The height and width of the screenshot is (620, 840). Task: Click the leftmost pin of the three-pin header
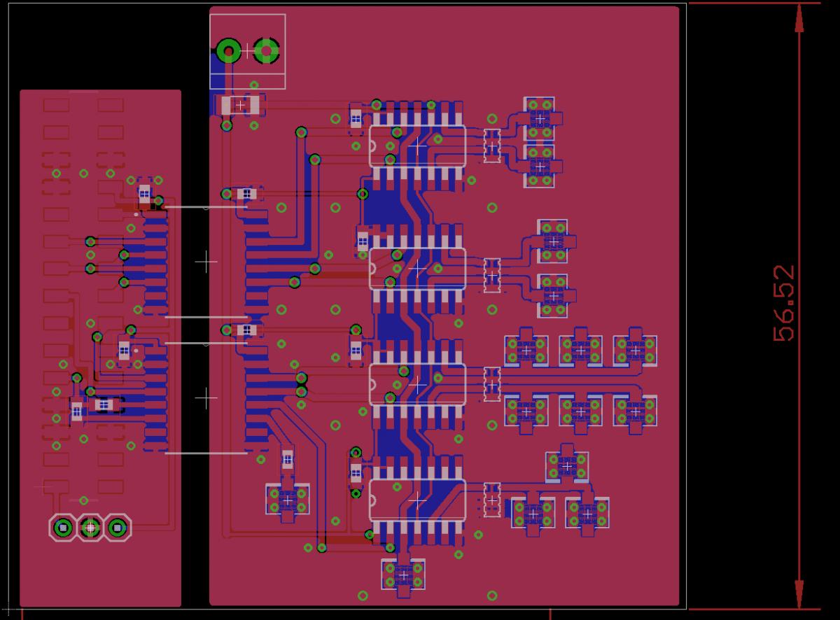coord(64,528)
